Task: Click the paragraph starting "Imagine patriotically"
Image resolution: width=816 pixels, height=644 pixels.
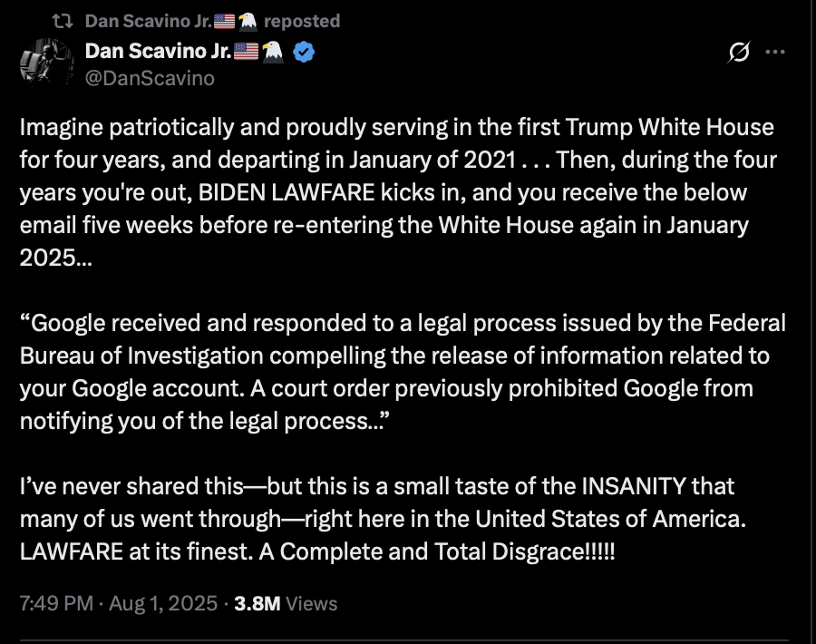Action: (x=394, y=192)
